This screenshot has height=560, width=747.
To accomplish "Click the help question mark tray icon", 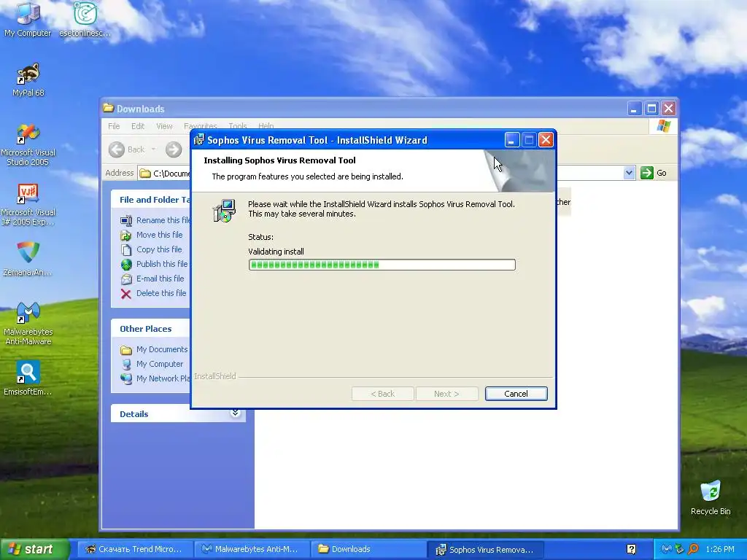I will 631,550.
